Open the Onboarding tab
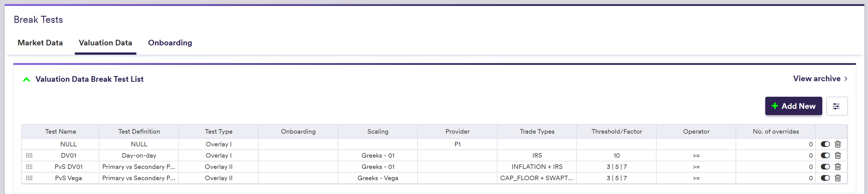The image size is (868, 194). coord(170,43)
